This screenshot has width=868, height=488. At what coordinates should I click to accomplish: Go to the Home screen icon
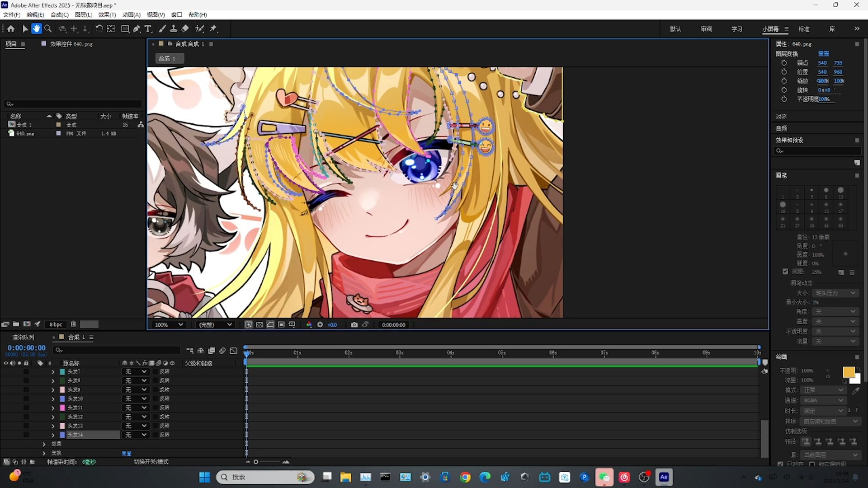[x=11, y=28]
